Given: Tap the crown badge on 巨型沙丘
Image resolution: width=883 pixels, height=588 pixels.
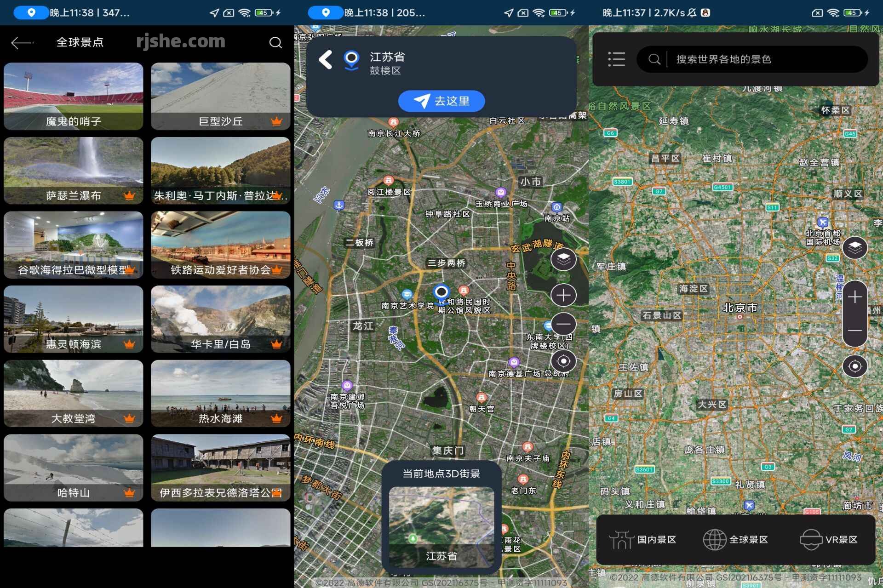Looking at the screenshot, I should 276,121.
